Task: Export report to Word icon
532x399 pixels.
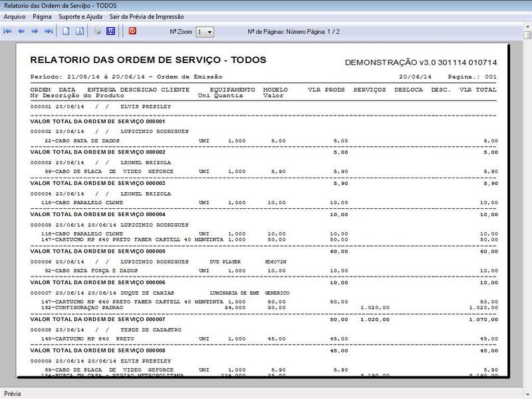Action: pos(110,31)
